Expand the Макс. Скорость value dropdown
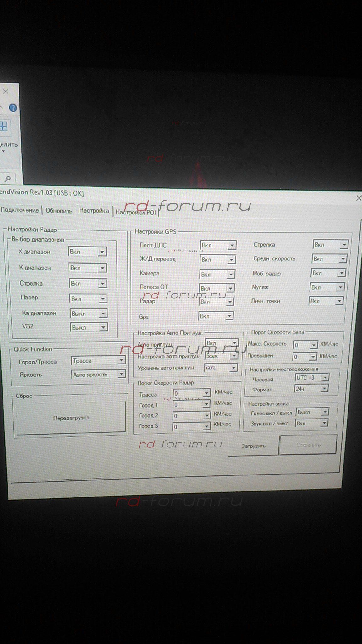The height and width of the screenshot is (644, 362). coord(313,345)
